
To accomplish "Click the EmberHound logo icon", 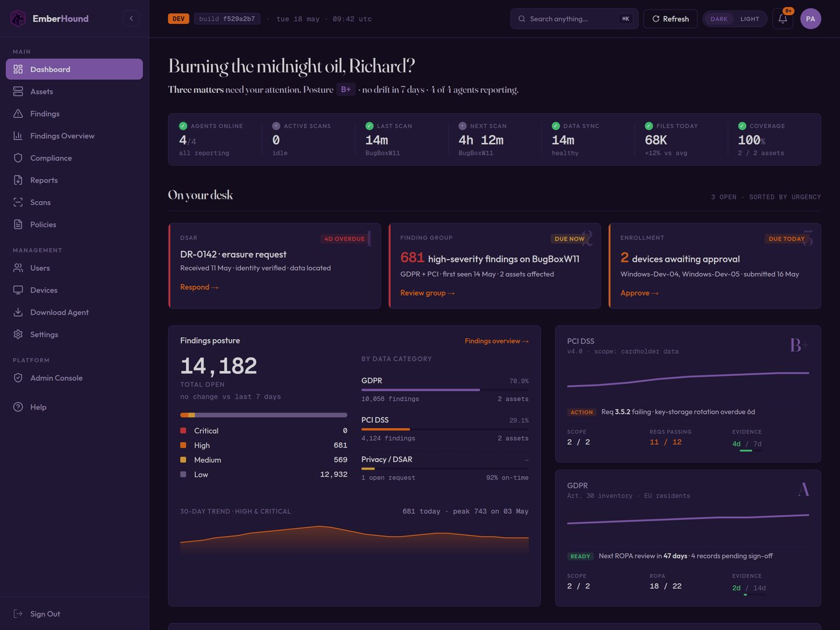I will click(18, 19).
